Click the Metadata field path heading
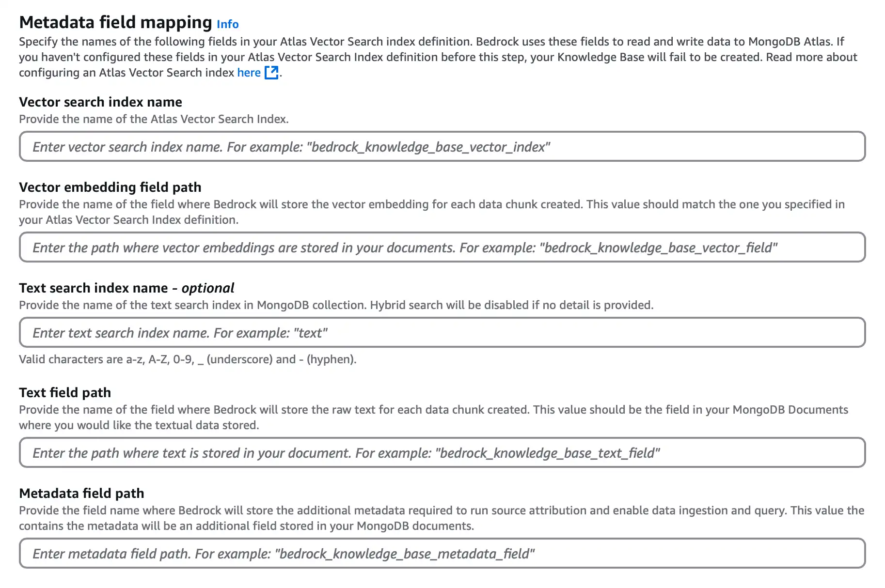Viewport: 885px width, 588px height. click(81, 493)
